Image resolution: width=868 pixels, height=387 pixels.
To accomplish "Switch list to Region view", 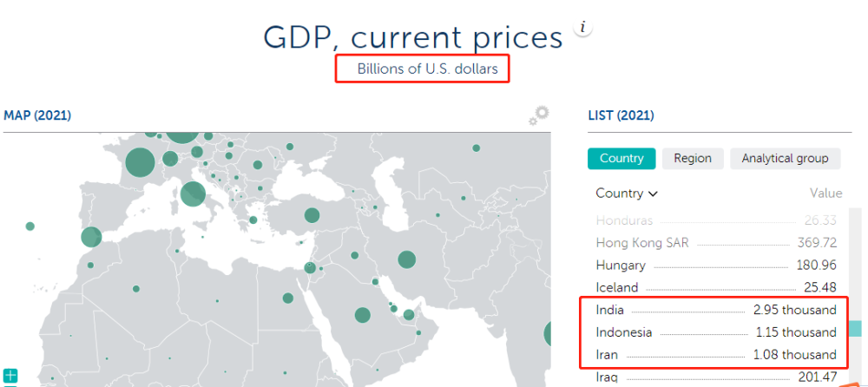I will coord(692,158).
